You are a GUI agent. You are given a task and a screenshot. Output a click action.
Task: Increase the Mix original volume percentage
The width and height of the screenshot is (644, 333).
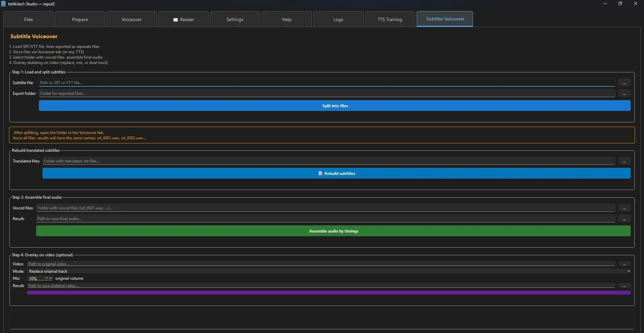pyautogui.click(x=47, y=278)
